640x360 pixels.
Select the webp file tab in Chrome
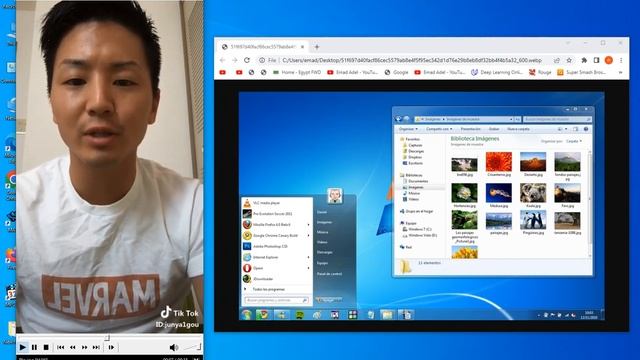(263, 47)
